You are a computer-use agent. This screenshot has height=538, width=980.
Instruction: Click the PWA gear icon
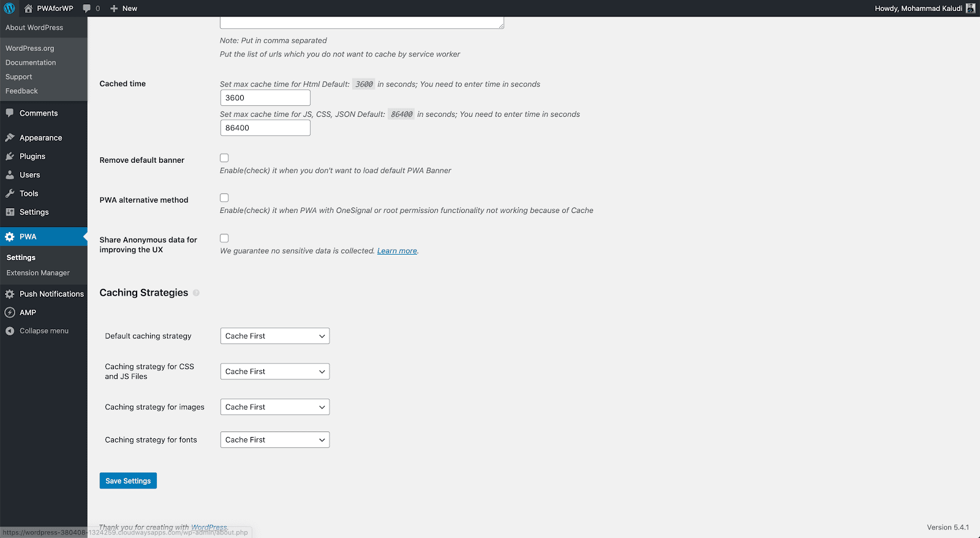pos(10,237)
